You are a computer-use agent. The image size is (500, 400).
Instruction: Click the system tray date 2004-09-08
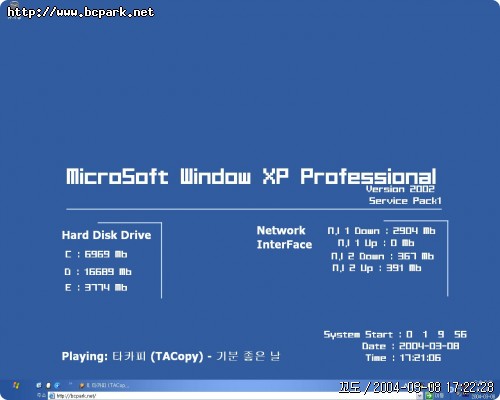click(x=483, y=397)
